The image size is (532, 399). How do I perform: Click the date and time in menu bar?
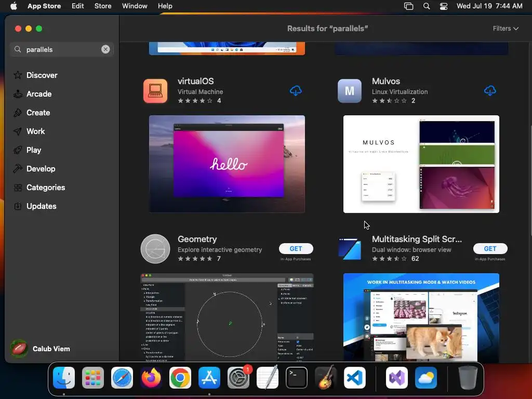click(489, 6)
